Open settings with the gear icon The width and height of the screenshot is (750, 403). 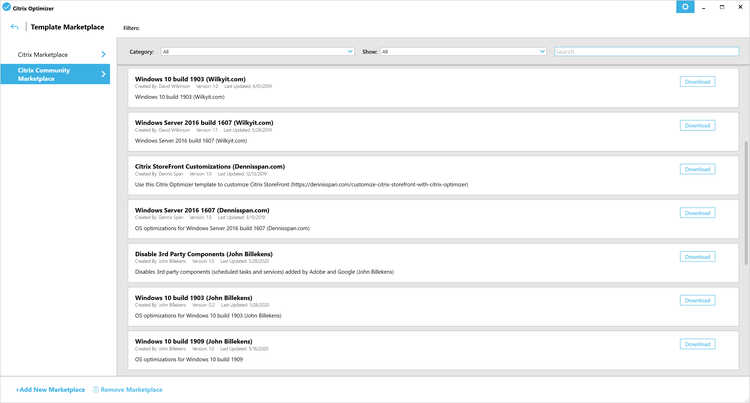pos(685,7)
